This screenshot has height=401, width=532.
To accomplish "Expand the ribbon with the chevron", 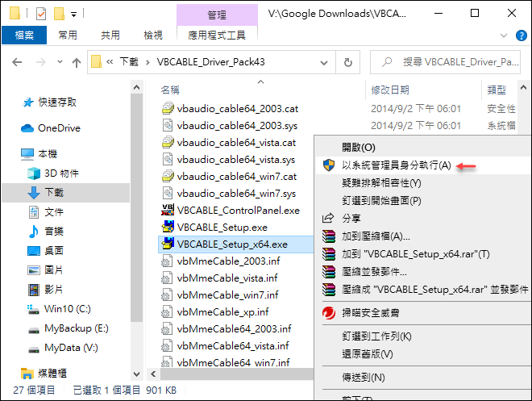I will point(504,36).
